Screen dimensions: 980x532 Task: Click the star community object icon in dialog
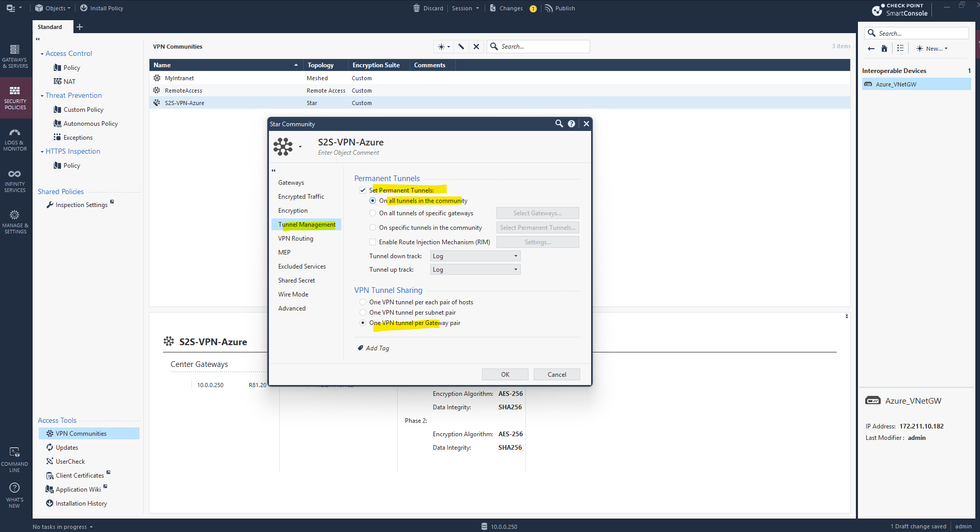(x=283, y=146)
